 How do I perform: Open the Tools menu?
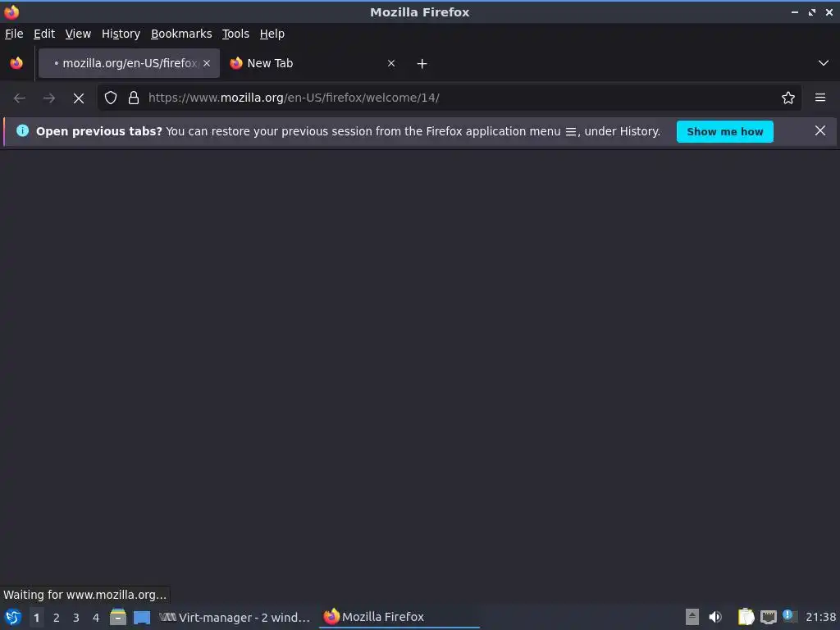pos(235,34)
